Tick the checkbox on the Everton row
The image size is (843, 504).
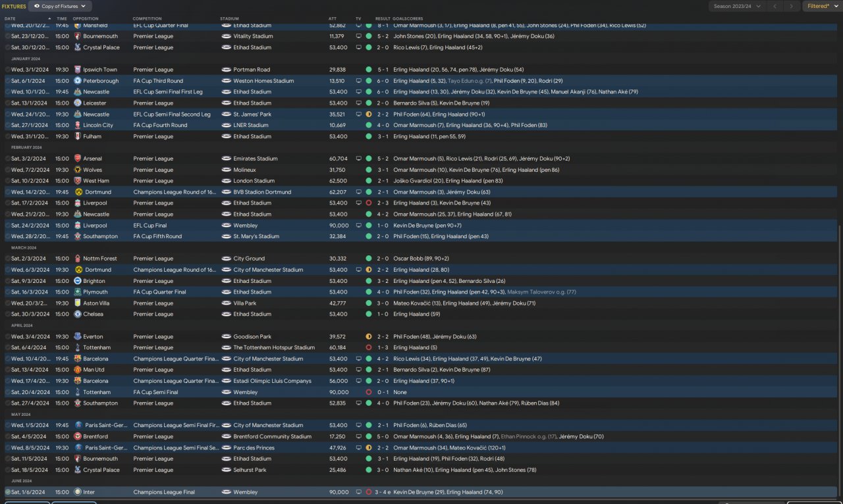pyautogui.click(x=8, y=337)
